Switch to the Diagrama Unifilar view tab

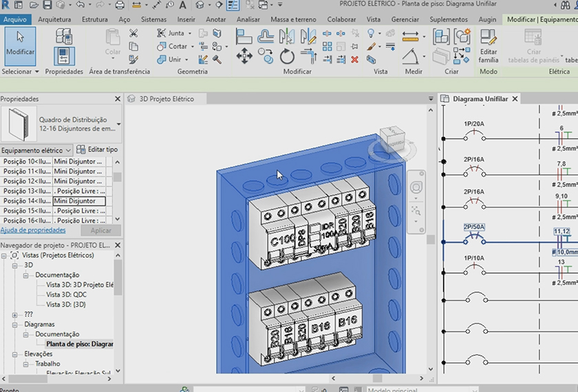coord(480,99)
